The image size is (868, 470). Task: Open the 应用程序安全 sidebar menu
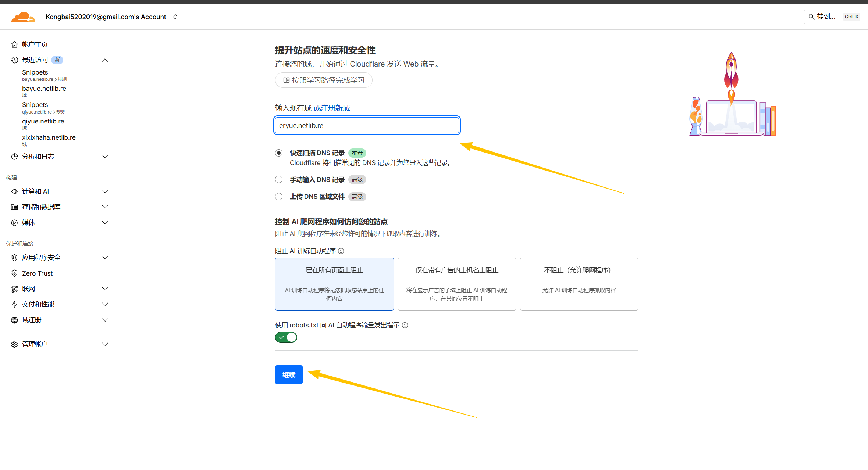pyautogui.click(x=41, y=258)
